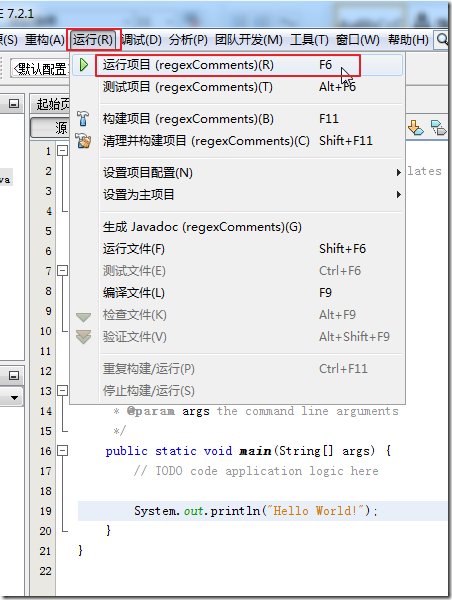Open the 默认配置 configuration dropdown

point(40,69)
